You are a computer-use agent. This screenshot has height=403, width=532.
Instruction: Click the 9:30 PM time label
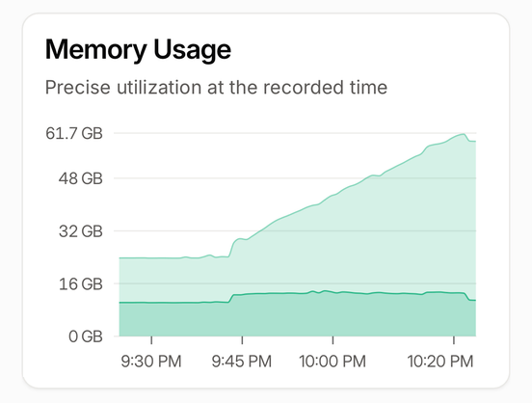[x=151, y=361]
